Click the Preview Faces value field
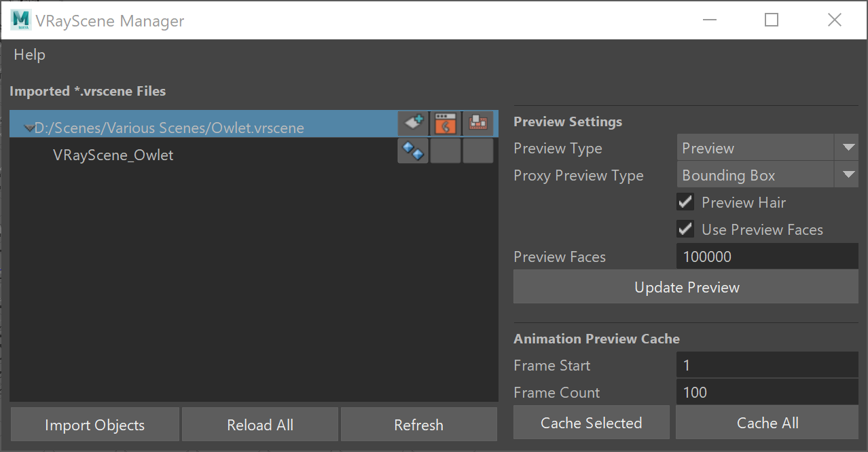This screenshot has height=452, width=868. (x=767, y=257)
